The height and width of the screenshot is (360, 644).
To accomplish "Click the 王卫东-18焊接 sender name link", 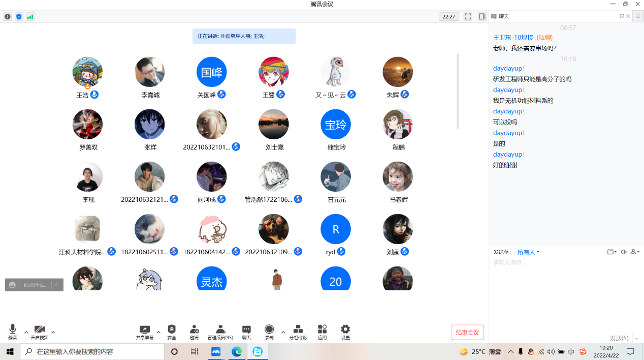I will (x=513, y=38).
